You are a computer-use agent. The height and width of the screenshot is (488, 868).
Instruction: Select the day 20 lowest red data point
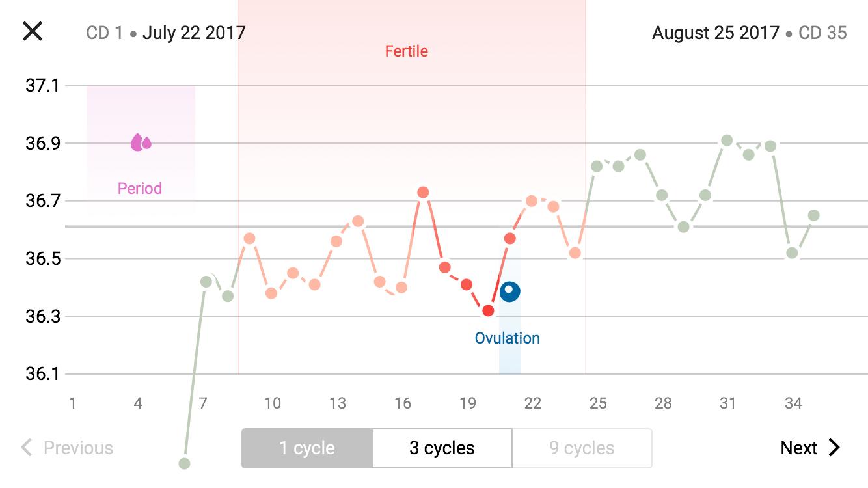(x=488, y=310)
